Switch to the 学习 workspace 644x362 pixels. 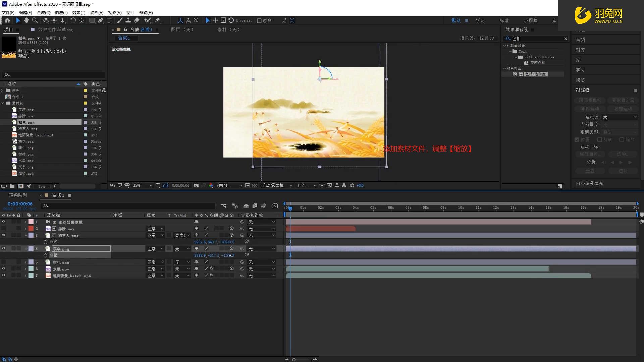(x=480, y=20)
